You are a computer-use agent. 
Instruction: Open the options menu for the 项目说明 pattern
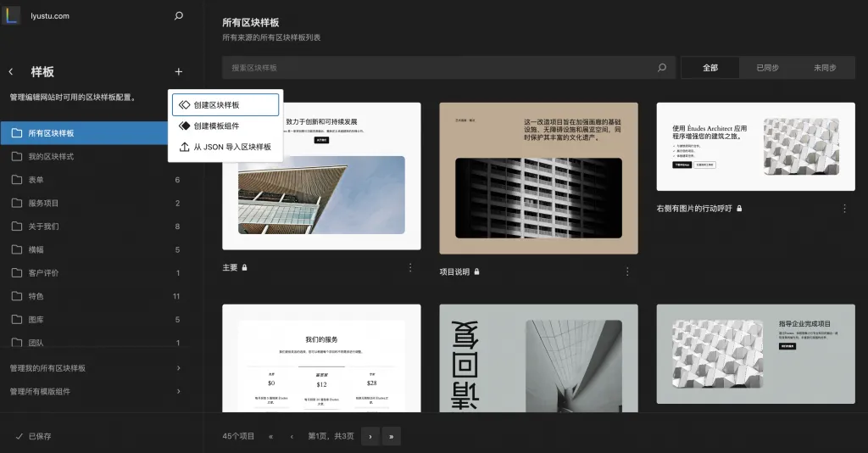(x=627, y=271)
